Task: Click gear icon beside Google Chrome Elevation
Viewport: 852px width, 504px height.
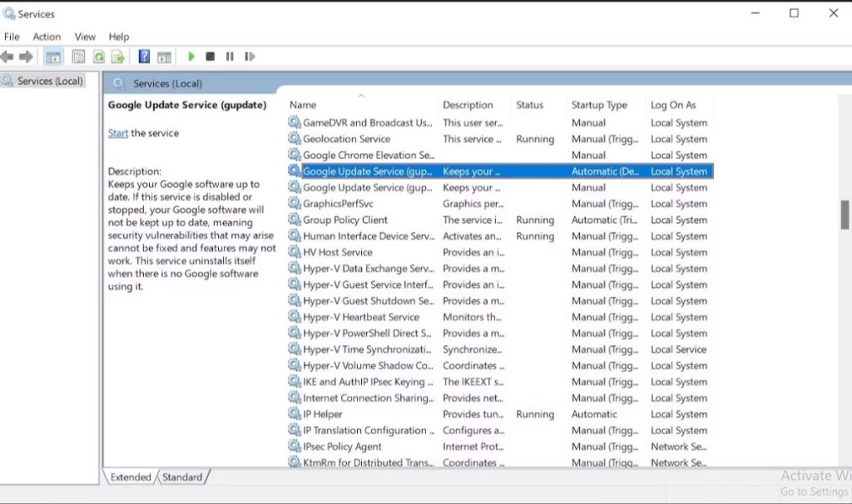Action: (x=294, y=155)
